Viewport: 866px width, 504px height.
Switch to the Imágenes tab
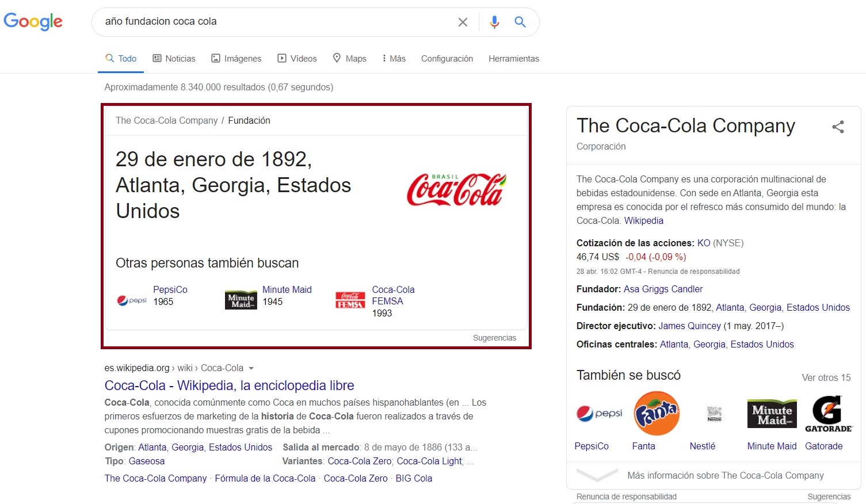click(x=236, y=59)
